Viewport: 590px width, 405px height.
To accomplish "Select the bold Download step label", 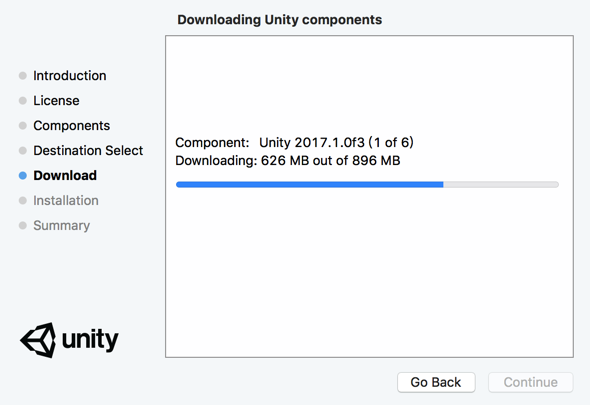I will click(x=65, y=175).
